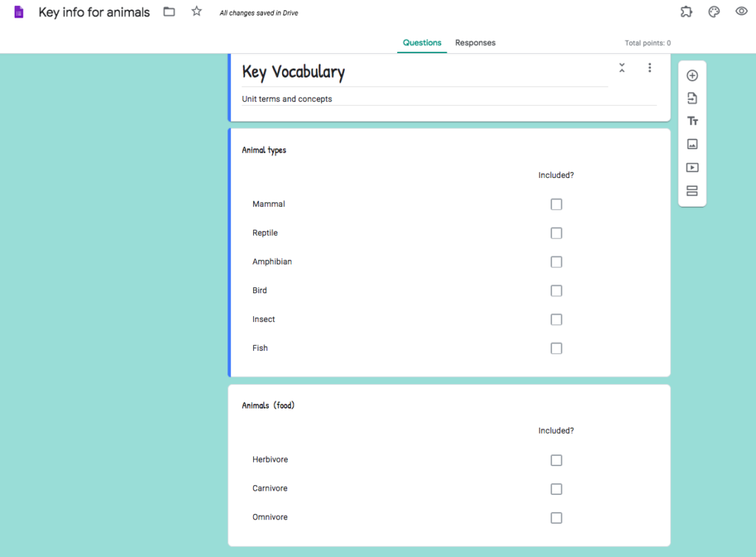Viewport: 756px width, 557px height.
Task: Move form using the folder icon
Action: (x=169, y=12)
